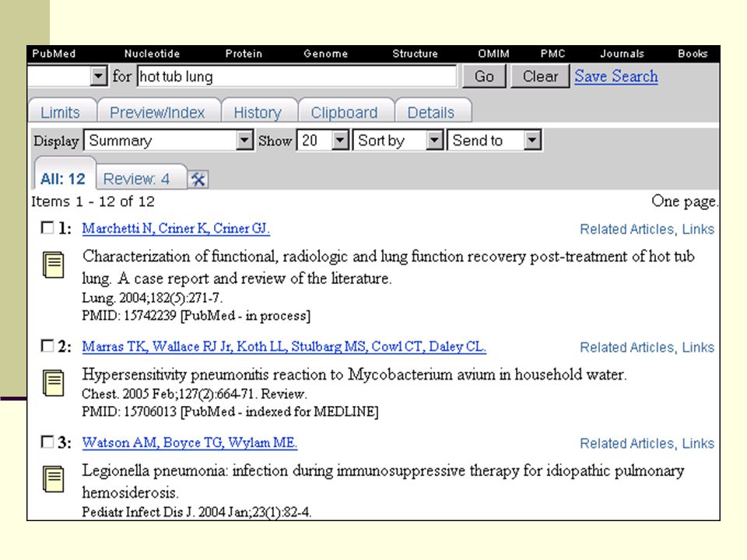
Task: Click 'Chest. 2005 Feb;127(2):664-71. Review.' text
Action: 195,394
